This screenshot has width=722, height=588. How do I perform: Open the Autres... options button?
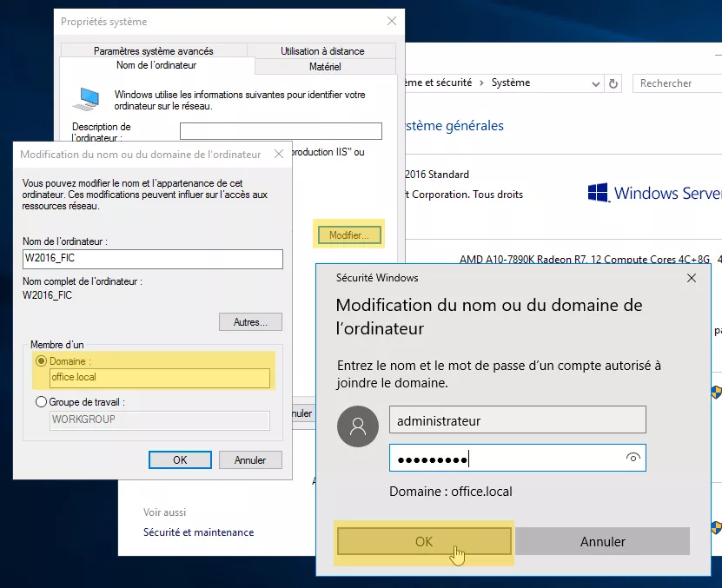click(250, 322)
